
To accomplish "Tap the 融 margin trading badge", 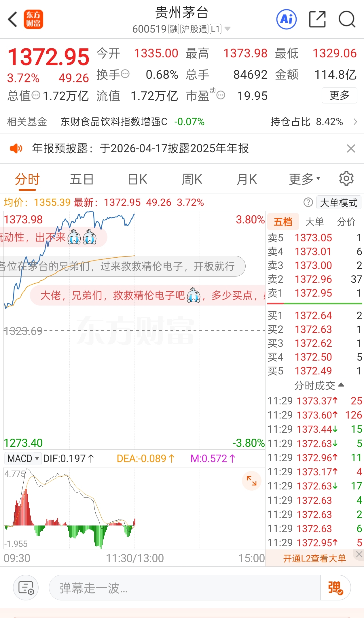I will [174, 29].
